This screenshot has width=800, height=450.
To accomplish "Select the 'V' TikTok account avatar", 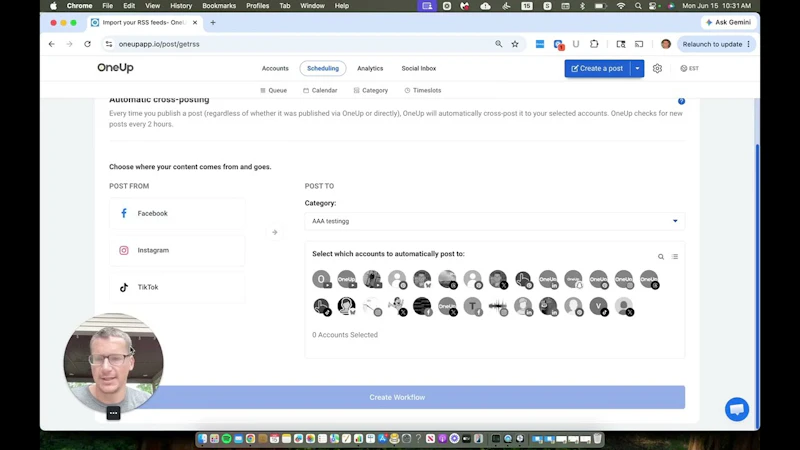I will [598, 306].
